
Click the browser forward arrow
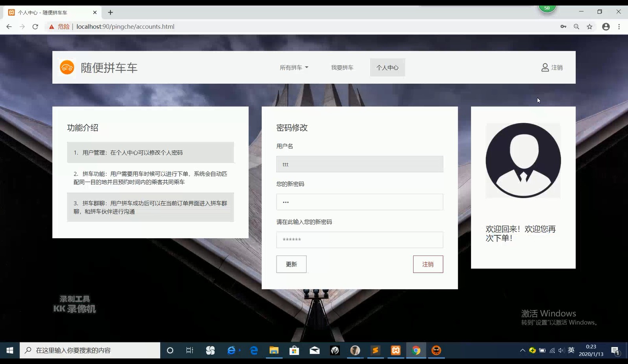(22, 27)
